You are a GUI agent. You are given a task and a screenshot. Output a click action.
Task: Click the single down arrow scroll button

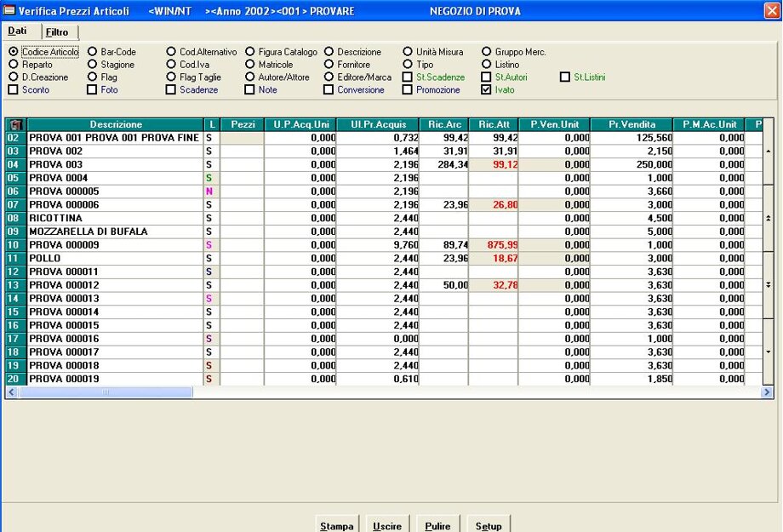pos(768,351)
